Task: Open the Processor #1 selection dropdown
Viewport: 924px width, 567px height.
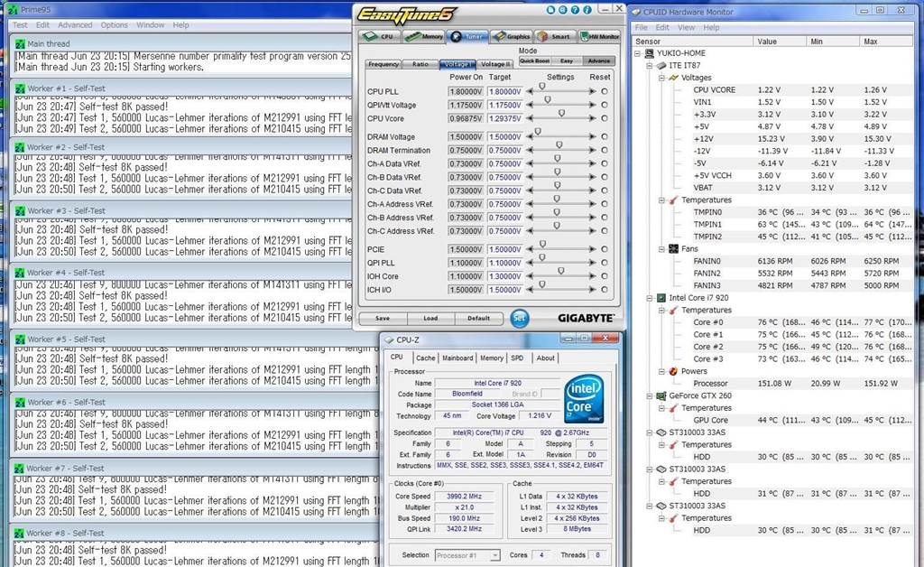Action: [467, 555]
